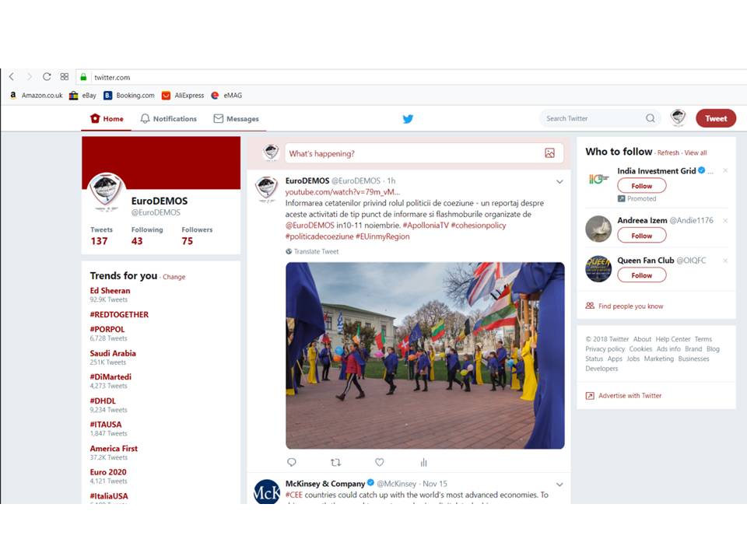Open the Ed Sheeran trend
The image size is (747, 560).
110,290
